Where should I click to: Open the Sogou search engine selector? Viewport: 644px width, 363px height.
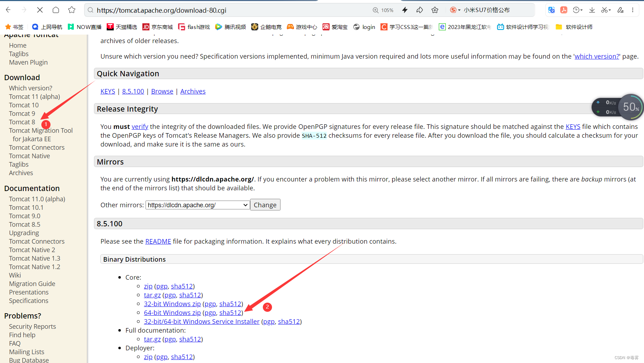point(455,10)
